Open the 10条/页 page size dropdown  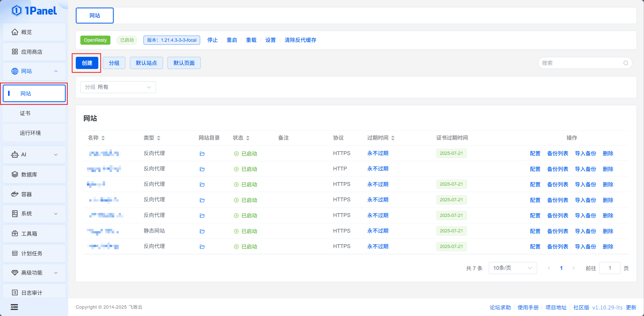tap(513, 268)
